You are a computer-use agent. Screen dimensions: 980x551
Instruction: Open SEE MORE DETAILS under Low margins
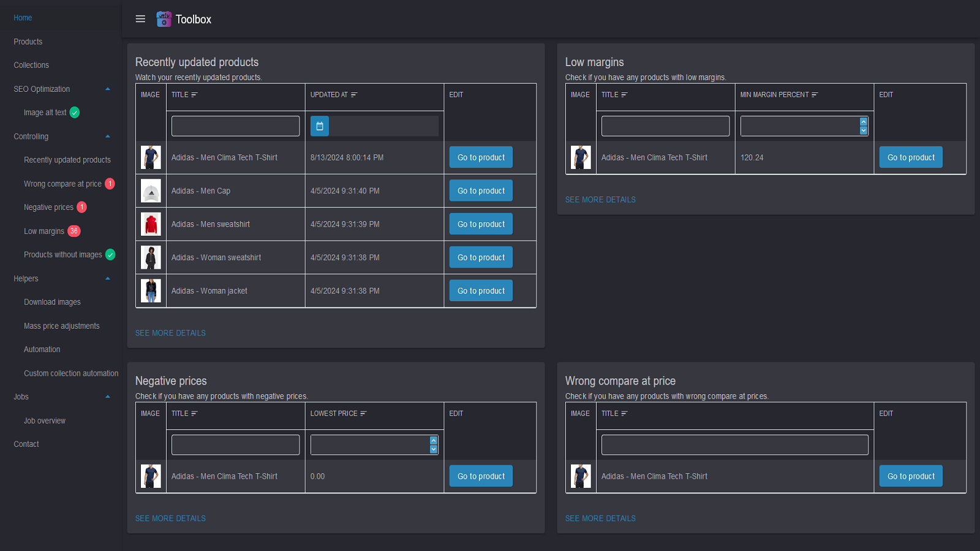click(x=600, y=199)
